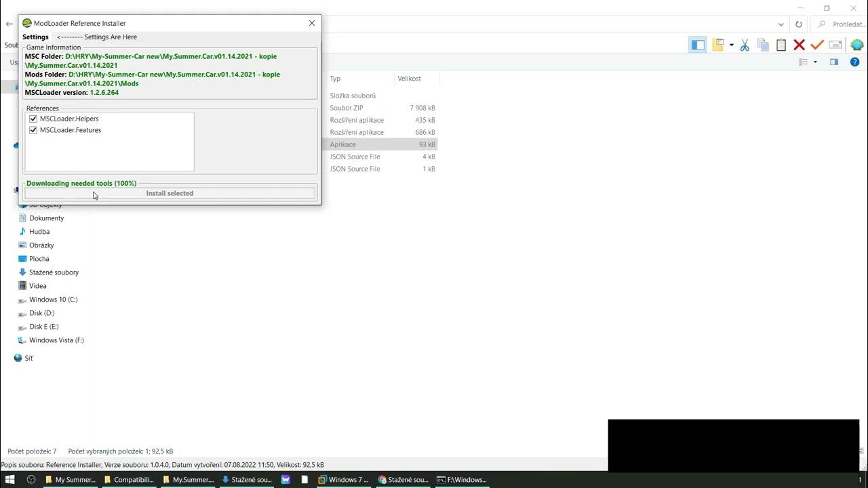868x488 pixels.
Task: Toggle the MSCLoader.Helpers checkbox
Action: [x=33, y=119]
